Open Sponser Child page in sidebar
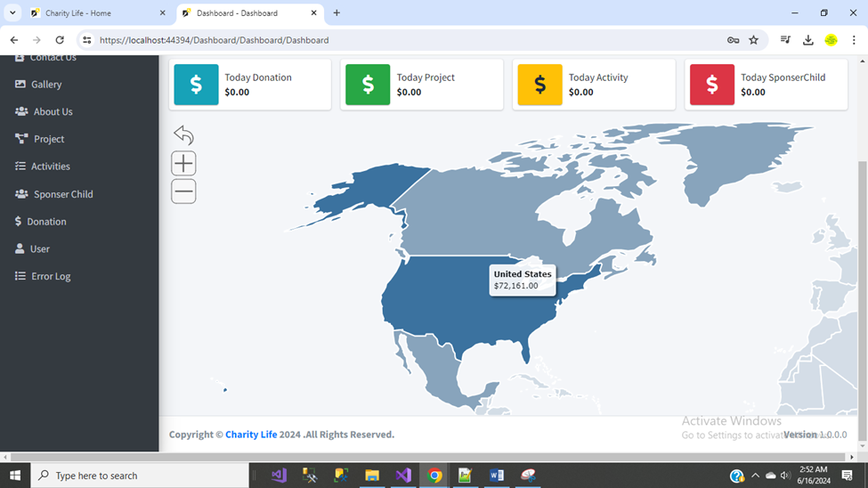The width and height of the screenshot is (868, 488). 62,194
